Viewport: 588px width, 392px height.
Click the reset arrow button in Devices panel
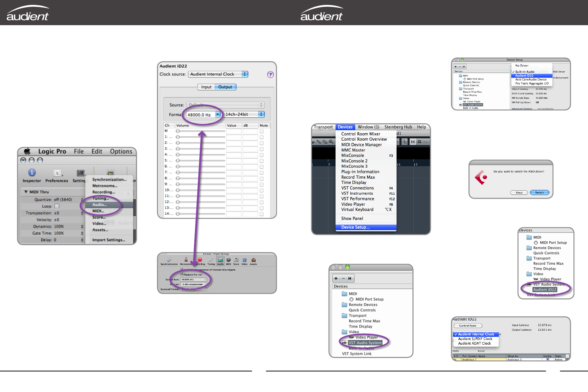pyautogui.click(x=350, y=278)
